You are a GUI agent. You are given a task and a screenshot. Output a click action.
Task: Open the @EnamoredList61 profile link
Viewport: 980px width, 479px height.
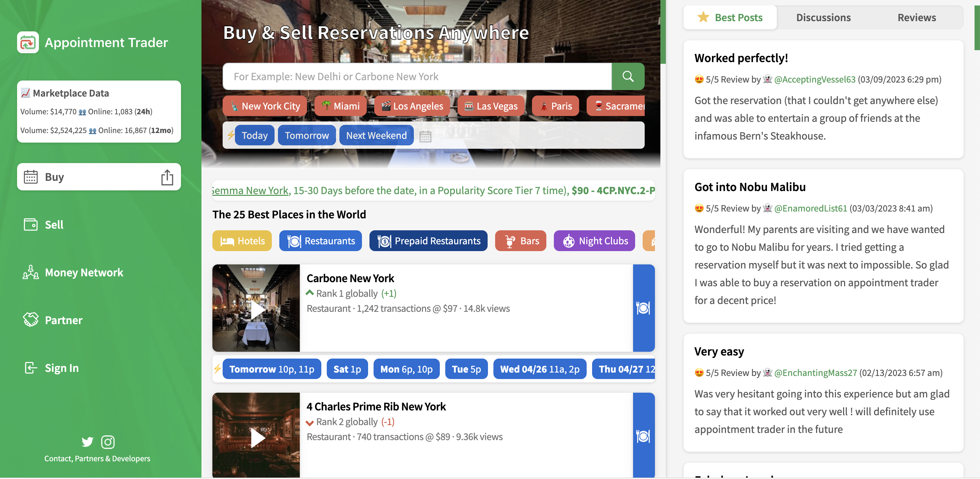[x=810, y=208]
